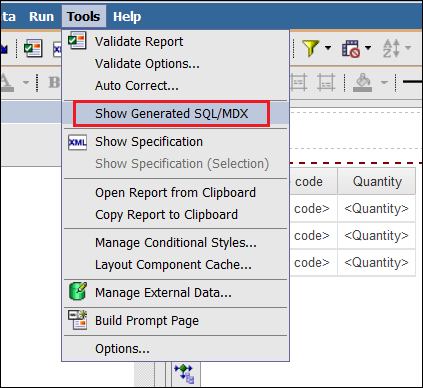Select Copy Report to Clipboard
Image resolution: width=423 pixels, height=388 pixels.
(x=176, y=215)
